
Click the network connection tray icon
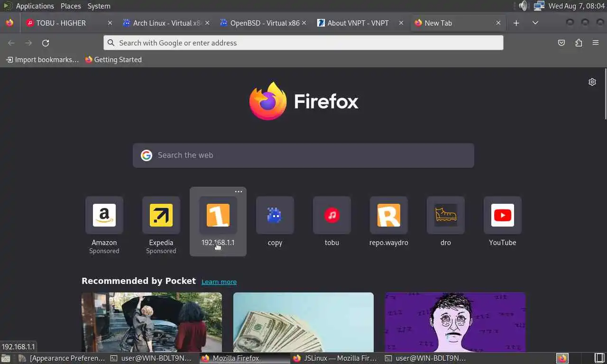pos(539,6)
